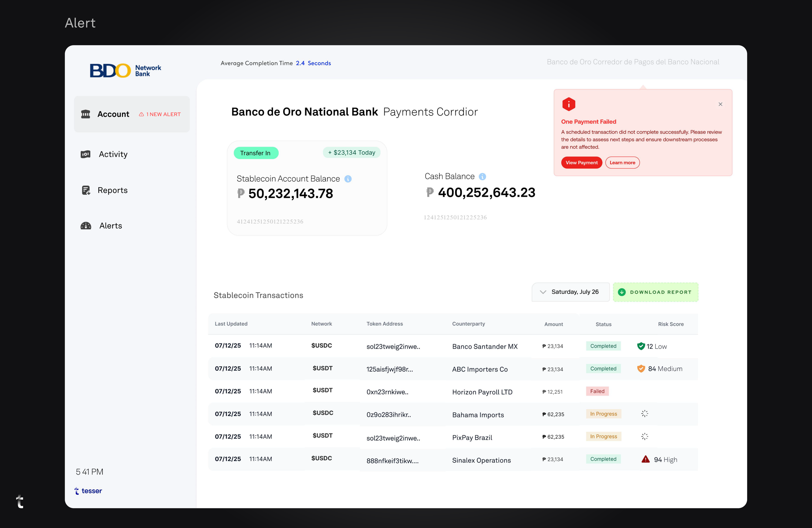Click the + $23,134 Today badge

[352, 153]
